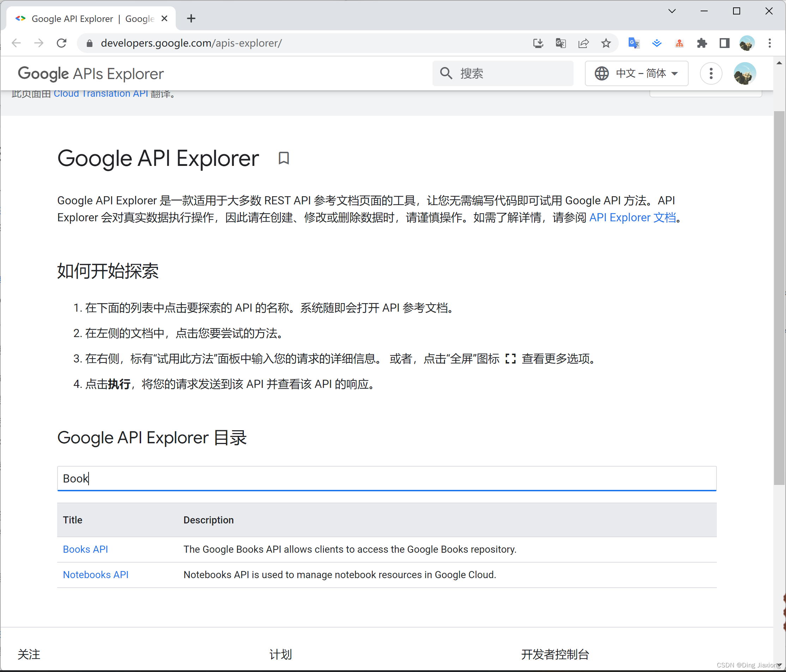This screenshot has width=786, height=672.
Task: Star this page in address bar
Action: [606, 43]
